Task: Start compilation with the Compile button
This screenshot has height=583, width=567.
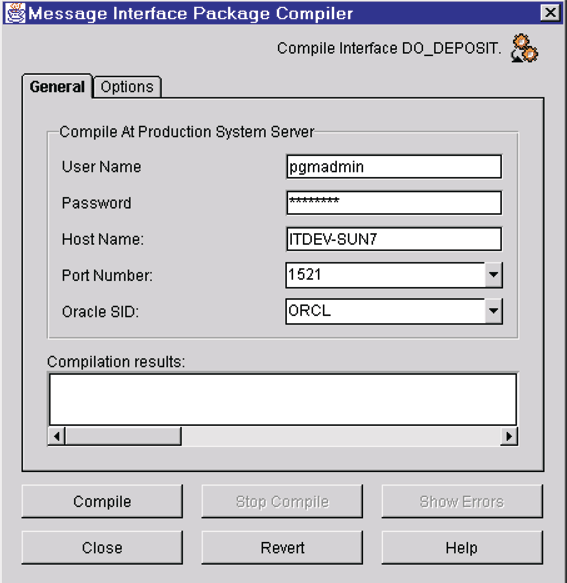Action: (102, 501)
